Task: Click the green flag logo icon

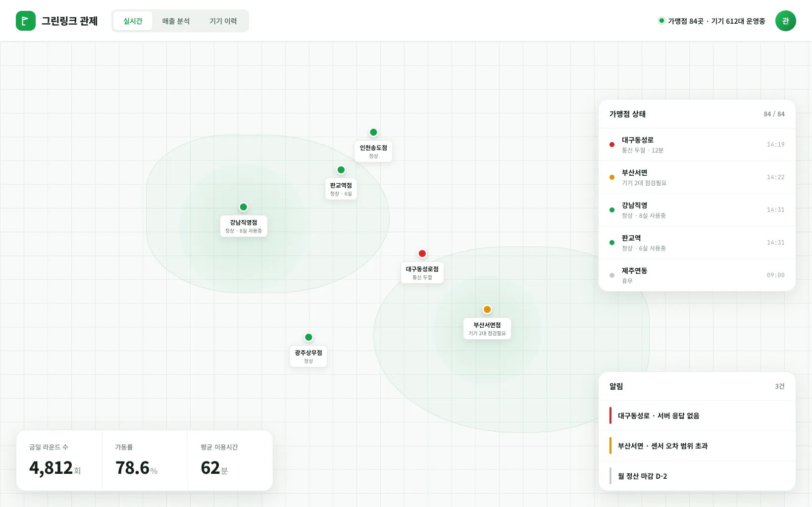Action: pyautogui.click(x=26, y=21)
